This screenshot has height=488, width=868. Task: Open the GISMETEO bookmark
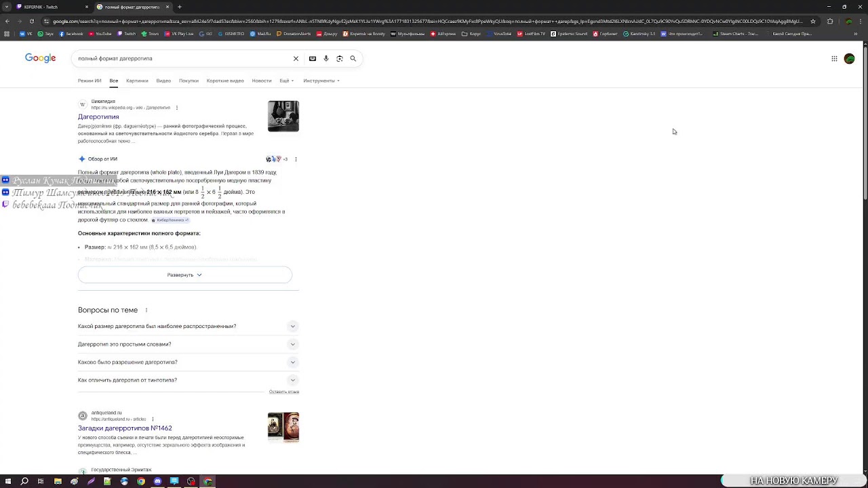231,33
